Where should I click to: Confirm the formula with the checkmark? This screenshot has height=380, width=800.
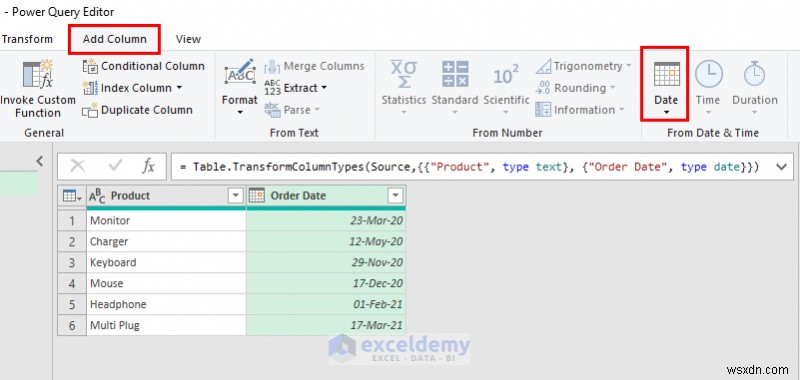tap(116, 166)
